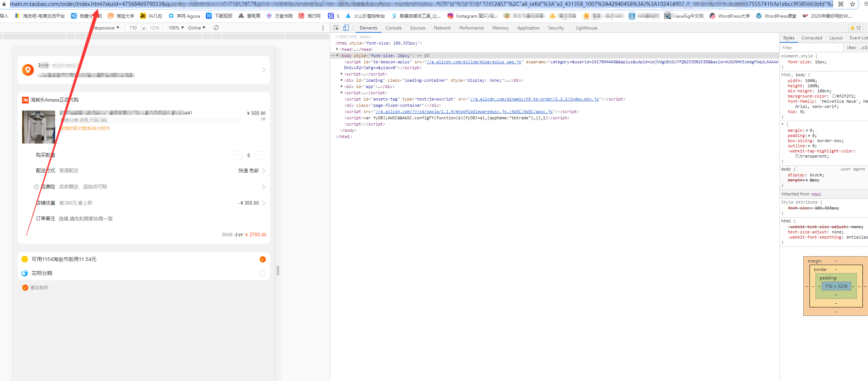Click the 淘其乐Amass shop logo icon

[25, 100]
